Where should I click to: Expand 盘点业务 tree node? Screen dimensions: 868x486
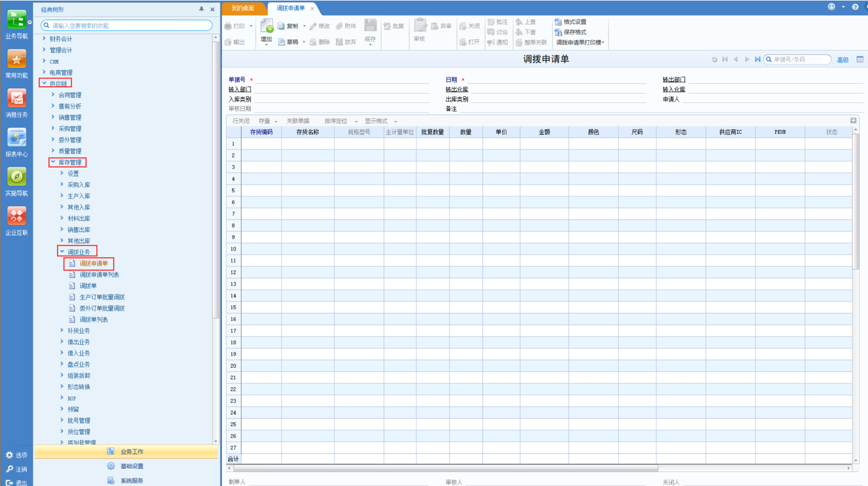point(62,364)
